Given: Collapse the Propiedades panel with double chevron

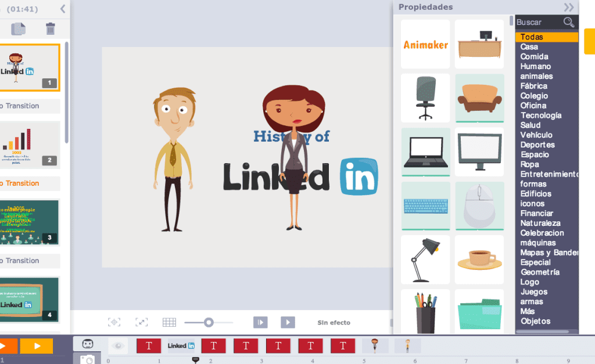Looking at the screenshot, I should tap(568, 7).
